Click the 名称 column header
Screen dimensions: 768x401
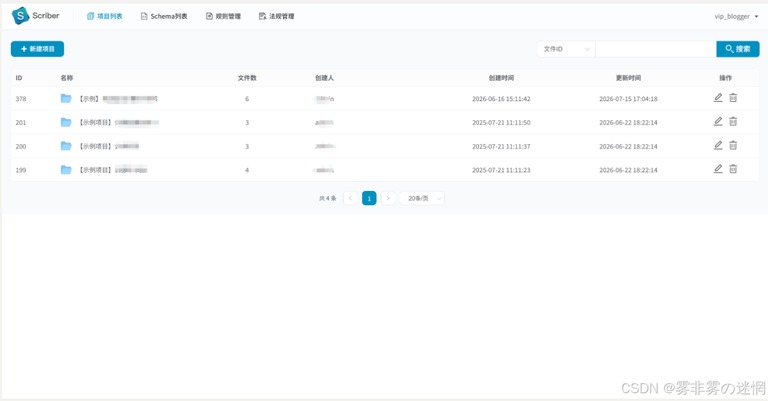click(67, 78)
